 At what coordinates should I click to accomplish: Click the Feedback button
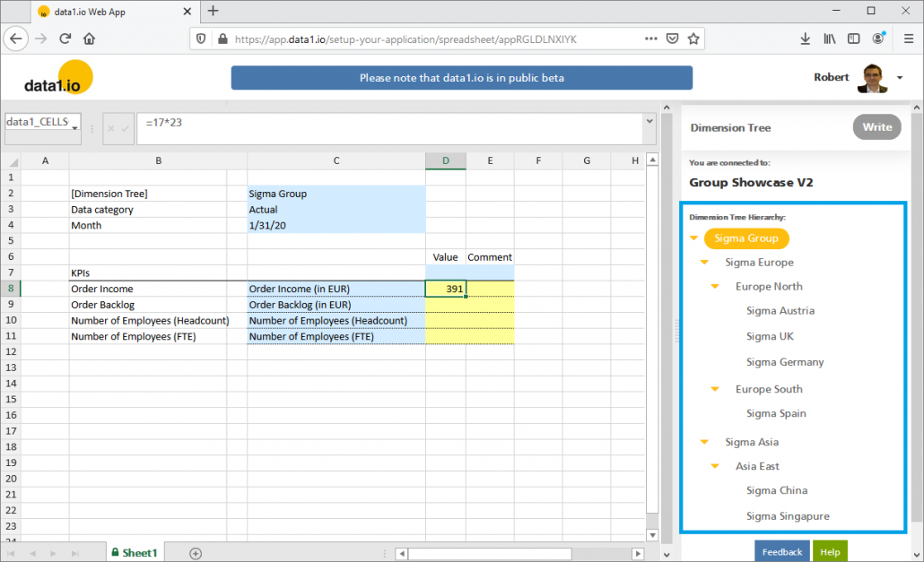[x=782, y=551]
